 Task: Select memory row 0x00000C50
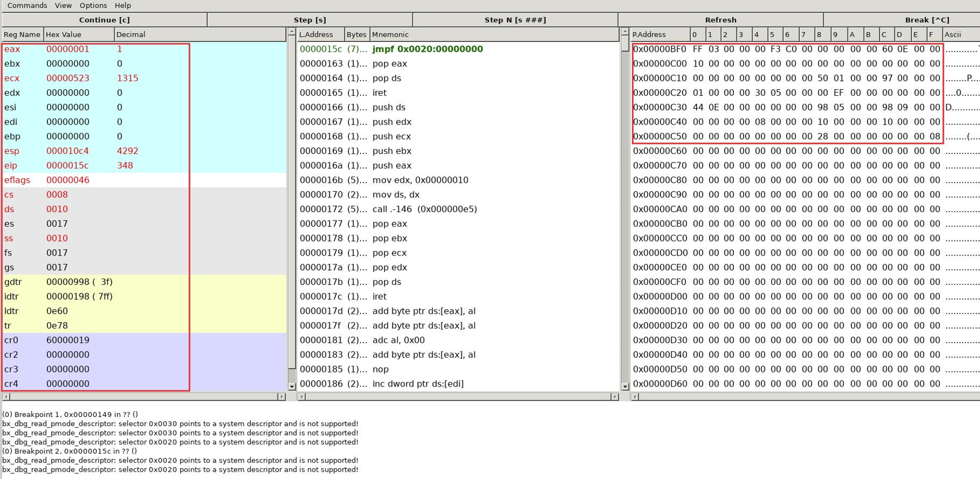805,137
